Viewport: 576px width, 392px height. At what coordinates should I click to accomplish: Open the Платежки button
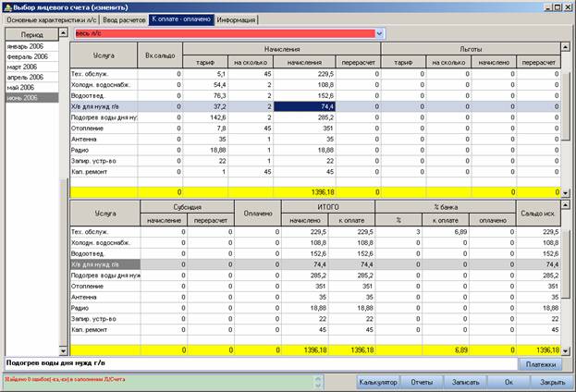[x=541, y=364]
